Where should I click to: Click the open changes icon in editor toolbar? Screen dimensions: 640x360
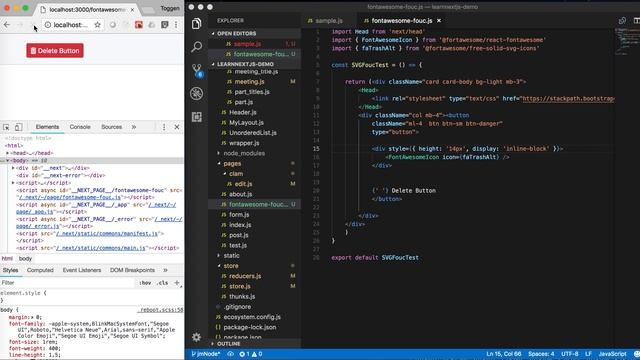(x=622, y=20)
